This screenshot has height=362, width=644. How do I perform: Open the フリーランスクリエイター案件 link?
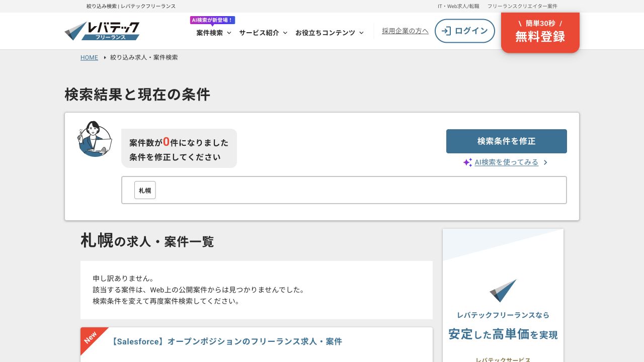(x=522, y=6)
